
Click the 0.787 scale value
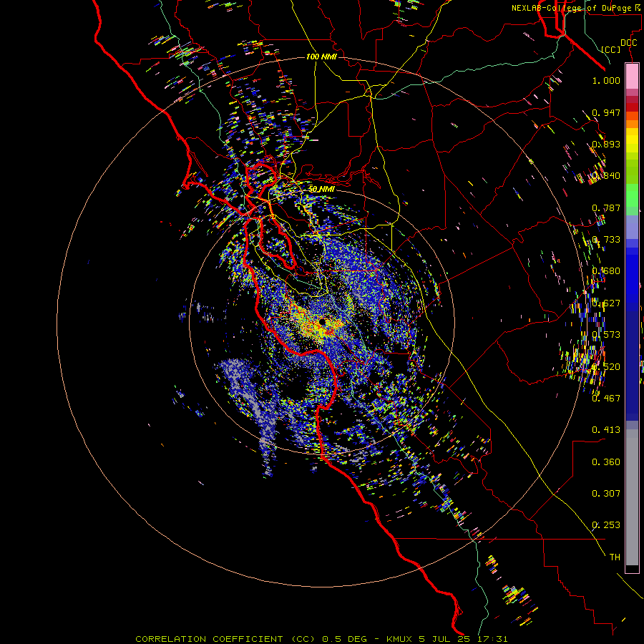tap(606, 208)
